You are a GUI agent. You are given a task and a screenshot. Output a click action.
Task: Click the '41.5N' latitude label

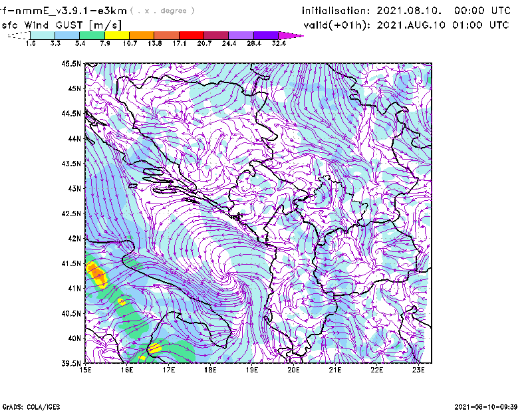point(71,263)
